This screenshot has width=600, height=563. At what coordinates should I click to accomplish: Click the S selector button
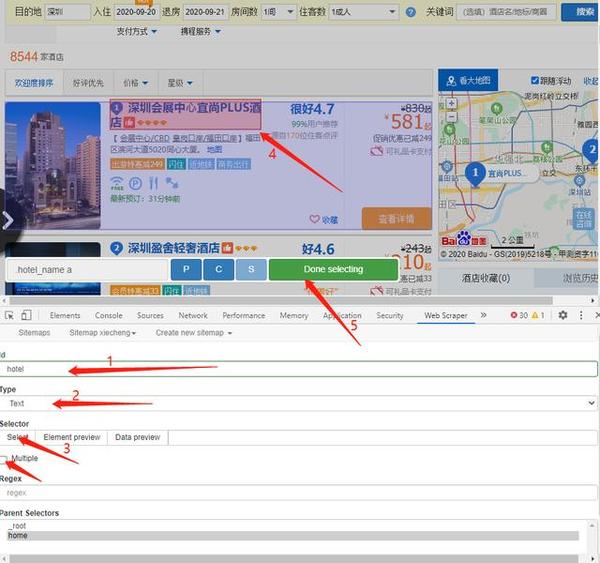(x=251, y=269)
